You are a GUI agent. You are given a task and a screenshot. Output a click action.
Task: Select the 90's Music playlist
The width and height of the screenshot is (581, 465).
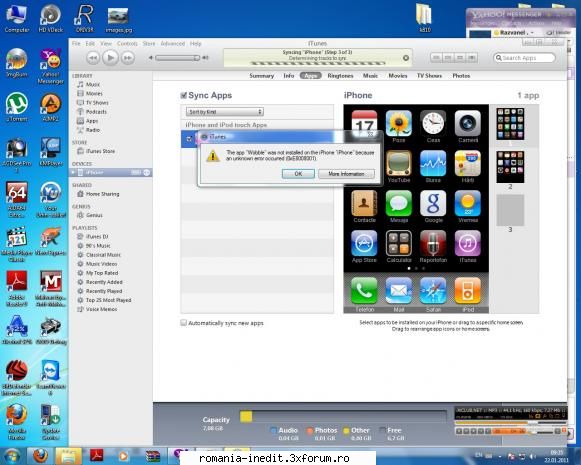pos(98,246)
